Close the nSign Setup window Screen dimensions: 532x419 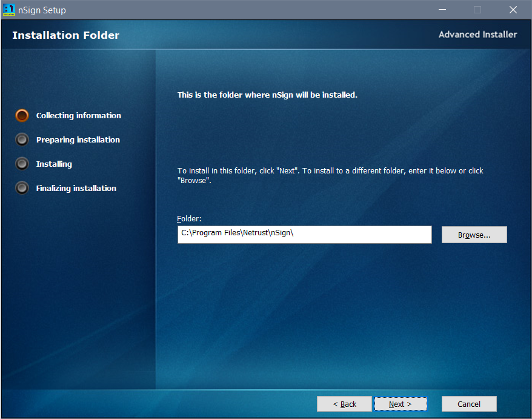[513, 10]
